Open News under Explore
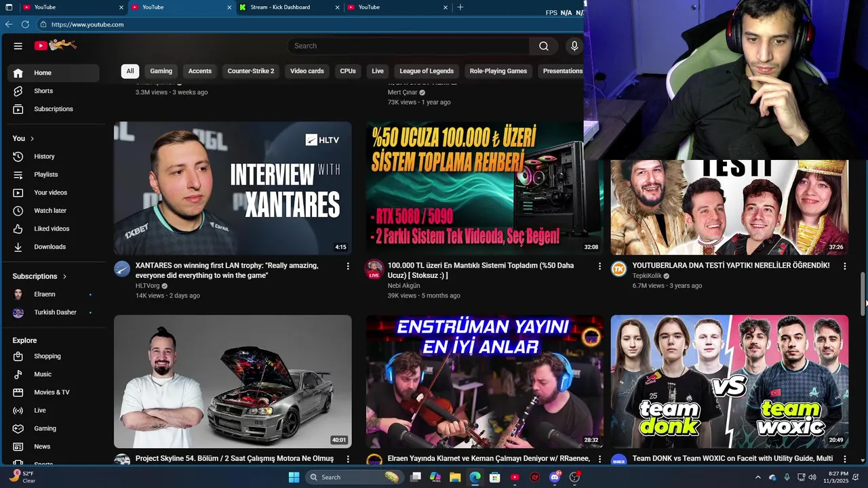This screenshot has width=868, height=488. pyautogui.click(x=54, y=447)
